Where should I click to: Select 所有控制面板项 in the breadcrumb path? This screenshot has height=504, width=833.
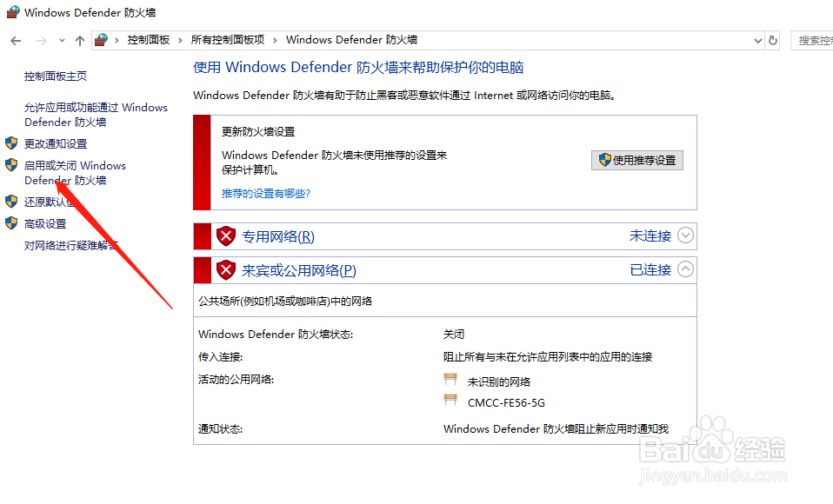[x=227, y=40]
